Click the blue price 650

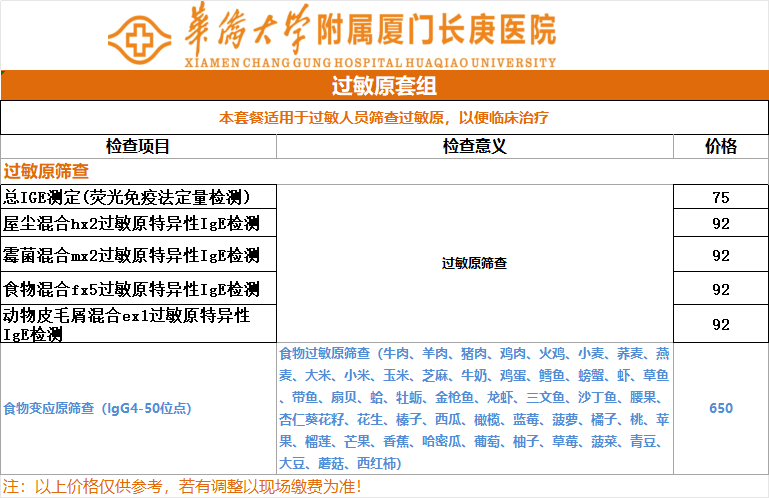(x=720, y=408)
